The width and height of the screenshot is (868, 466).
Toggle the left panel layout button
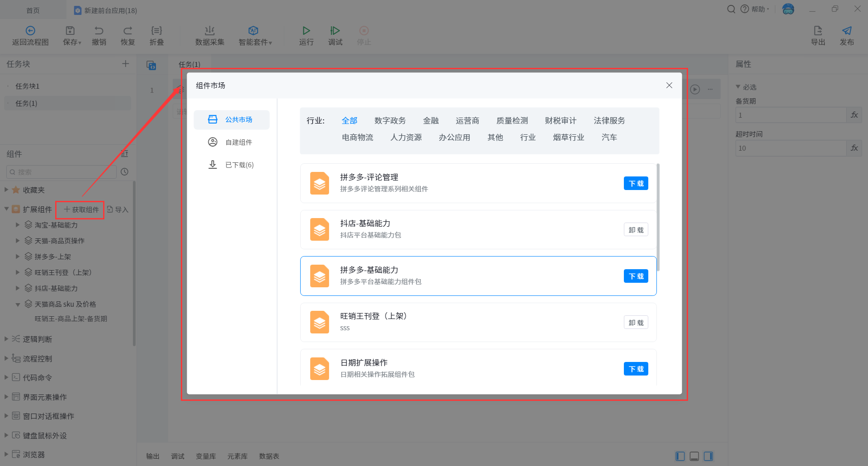(x=680, y=456)
